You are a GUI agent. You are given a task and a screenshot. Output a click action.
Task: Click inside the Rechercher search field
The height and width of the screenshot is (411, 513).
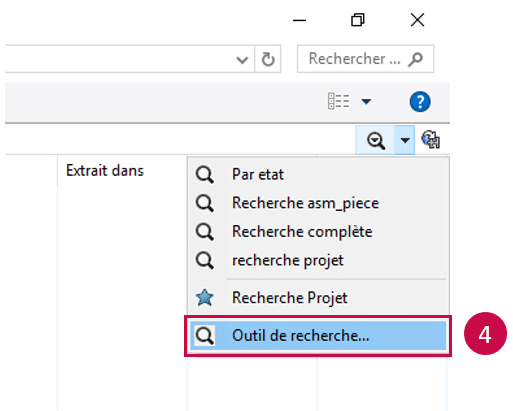[x=365, y=59]
